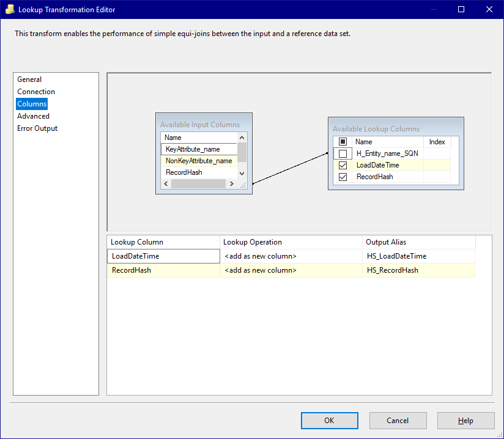Click the H_Entity_name_SQN lookup column name

(387, 153)
